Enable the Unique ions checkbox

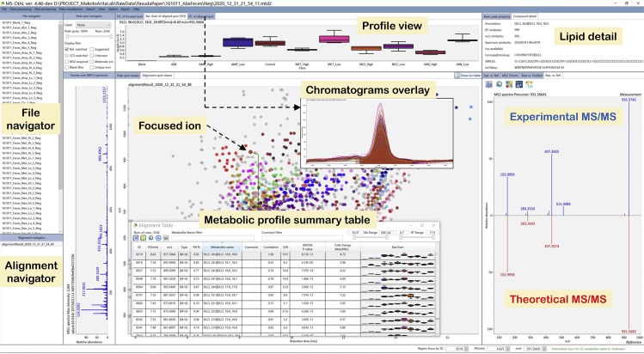pos(92,67)
